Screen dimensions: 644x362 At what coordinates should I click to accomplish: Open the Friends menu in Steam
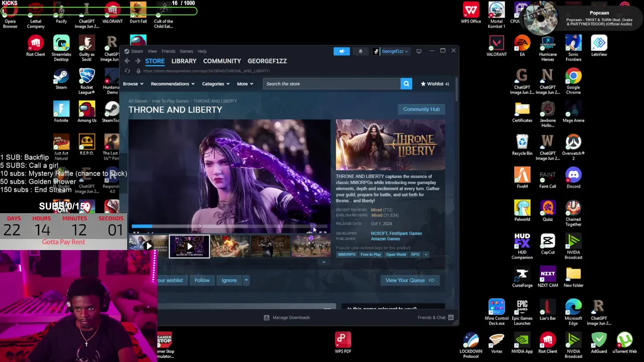coord(168,51)
